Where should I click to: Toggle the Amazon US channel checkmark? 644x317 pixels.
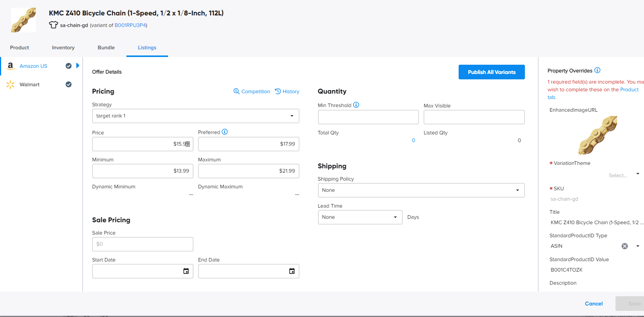[x=69, y=66]
